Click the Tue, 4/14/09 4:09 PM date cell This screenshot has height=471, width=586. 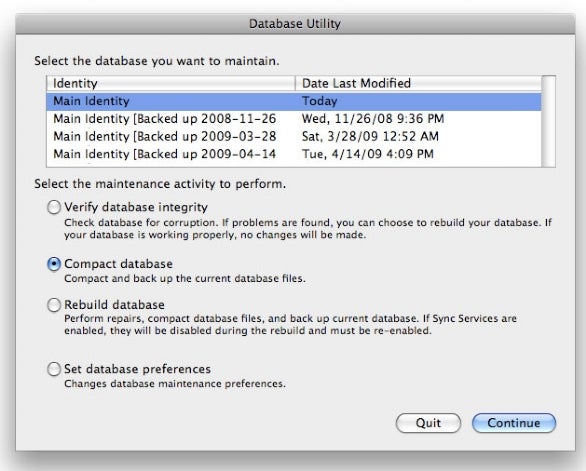tap(368, 154)
